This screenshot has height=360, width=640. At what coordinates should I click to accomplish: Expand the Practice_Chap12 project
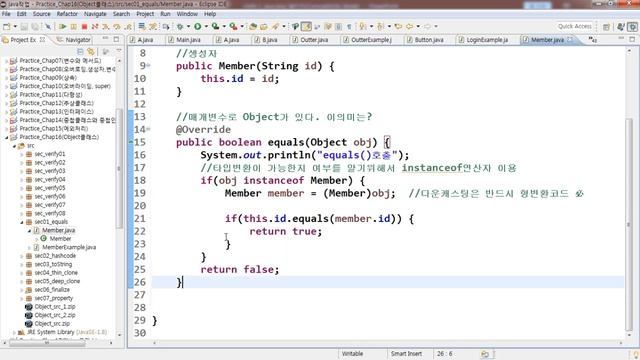pyautogui.click(x=6, y=103)
